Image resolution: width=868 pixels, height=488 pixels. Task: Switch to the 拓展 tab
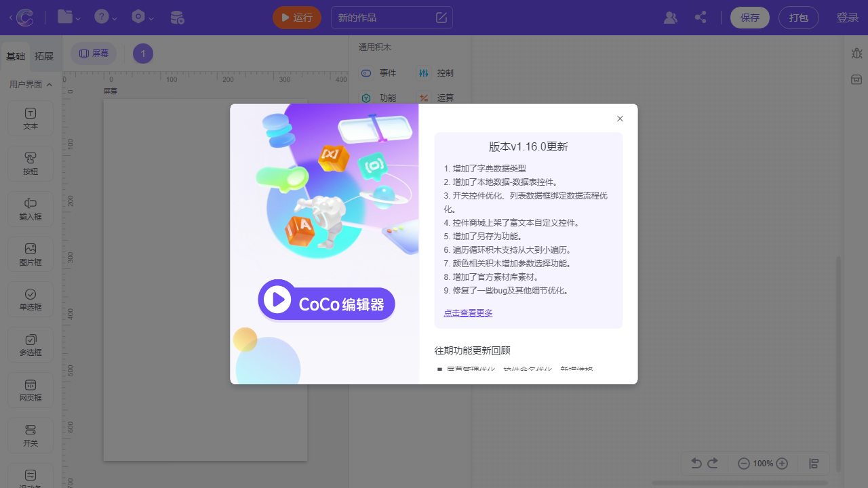coord(44,56)
